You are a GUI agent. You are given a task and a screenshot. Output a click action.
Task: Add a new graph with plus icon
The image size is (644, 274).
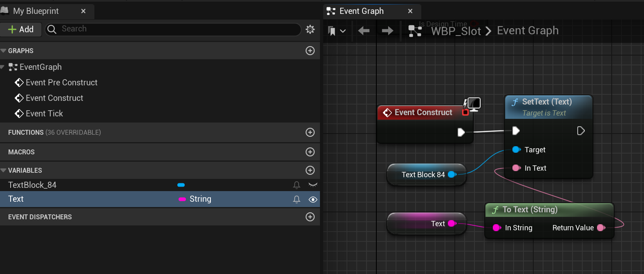[310, 51]
